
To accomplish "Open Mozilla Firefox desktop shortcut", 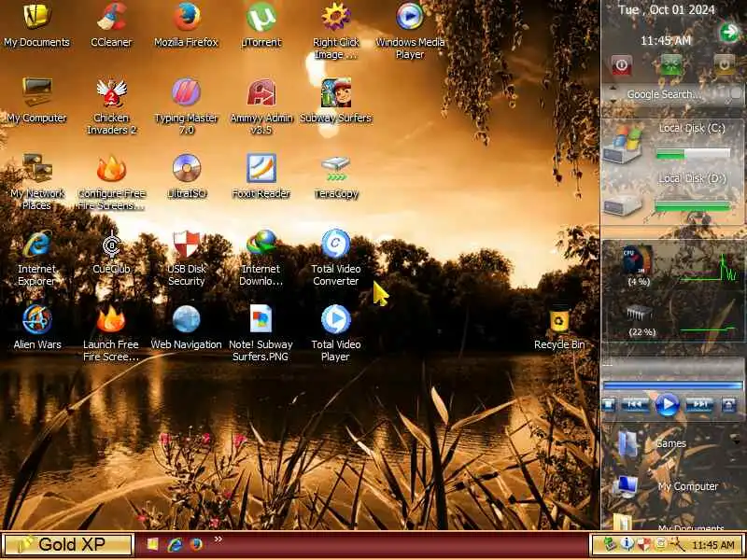I will click(186, 25).
